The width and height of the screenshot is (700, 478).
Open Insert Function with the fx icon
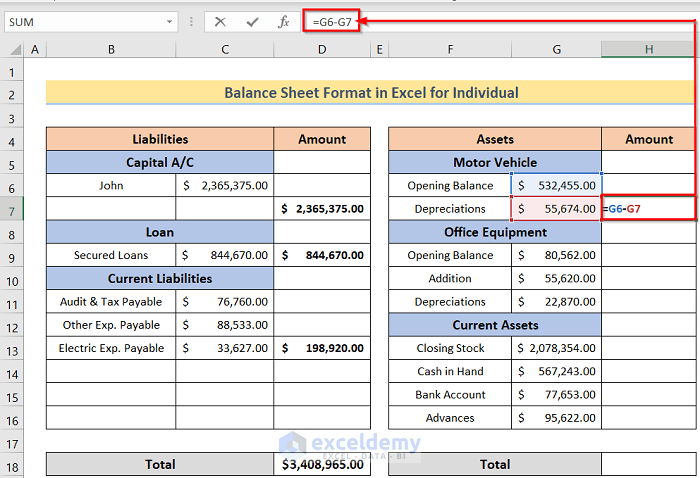pyautogui.click(x=283, y=21)
